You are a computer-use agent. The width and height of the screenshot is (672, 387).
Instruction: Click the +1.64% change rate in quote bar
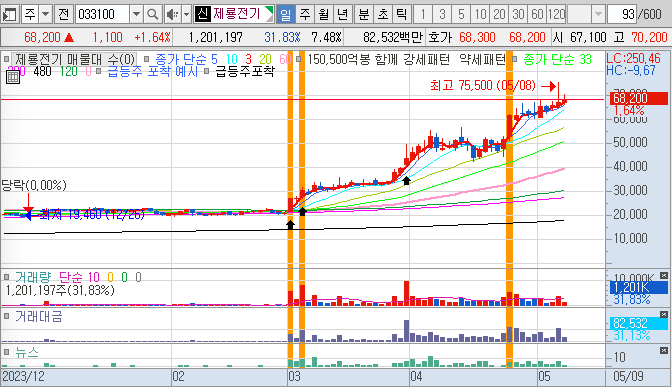tap(152, 38)
